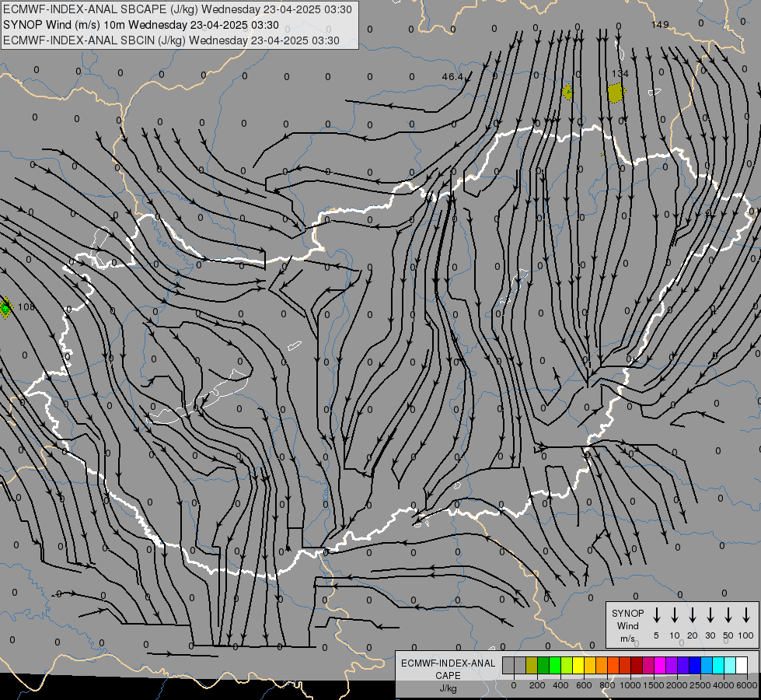Click the 5 m/s wind arrow in legend
The height and width of the screenshot is (700, 761).
656,614
